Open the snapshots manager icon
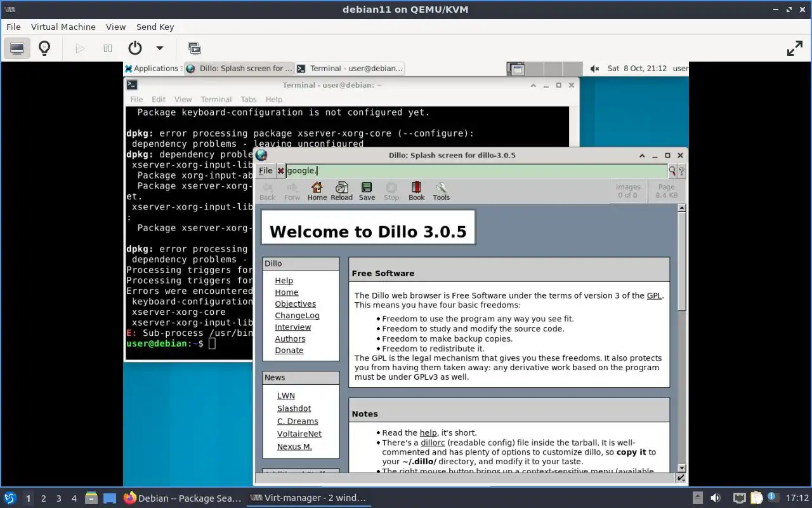This screenshot has height=508, width=812. tap(194, 48)
